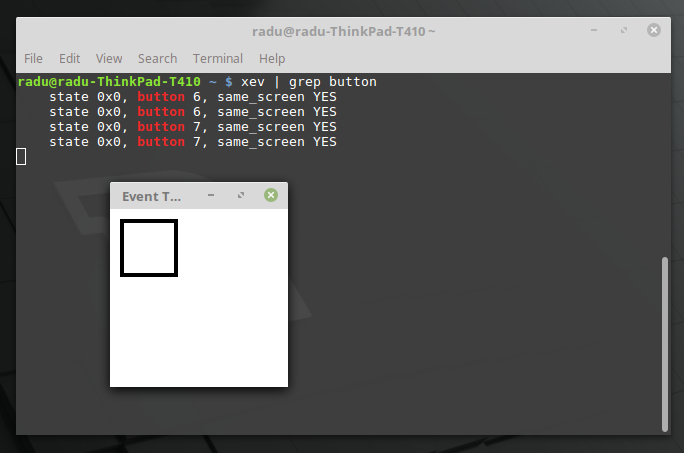This screenshot has height=453, width=684.
Task: Click the Event T... title bar text
Action: click(x=151, y=197)
